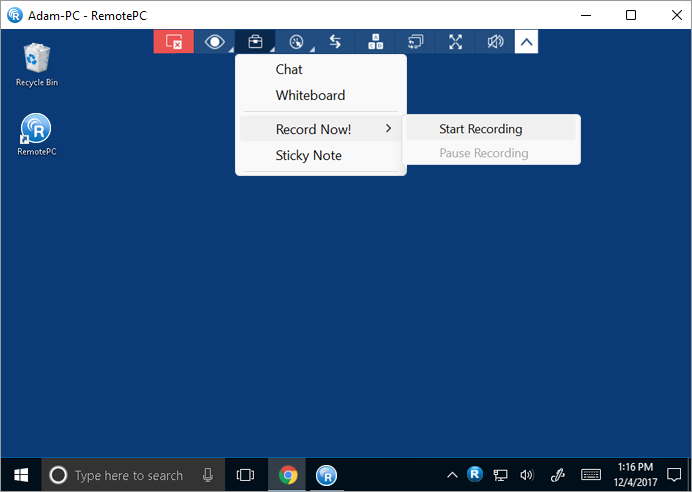The image size is (692, 492).
Task: Click the red disconnect session icon
Action: tap(173, 42)
